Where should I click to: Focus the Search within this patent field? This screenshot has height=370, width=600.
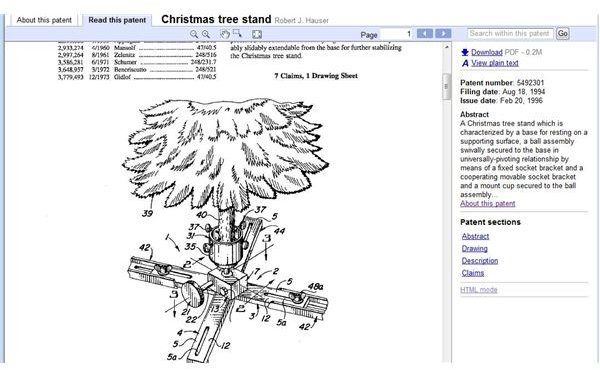click(x=510, y=34)
